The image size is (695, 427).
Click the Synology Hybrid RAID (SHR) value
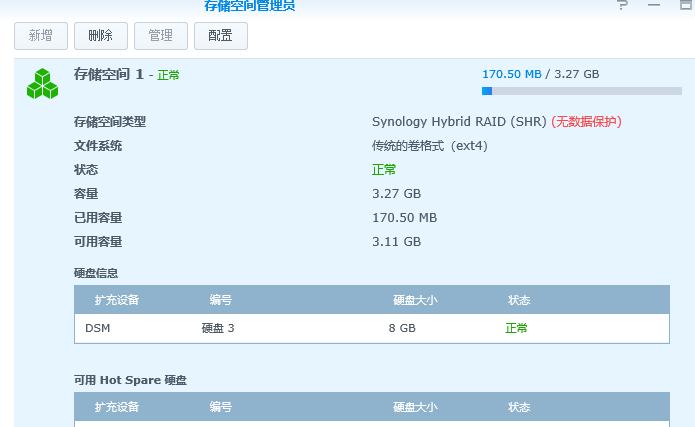point(459,121)
